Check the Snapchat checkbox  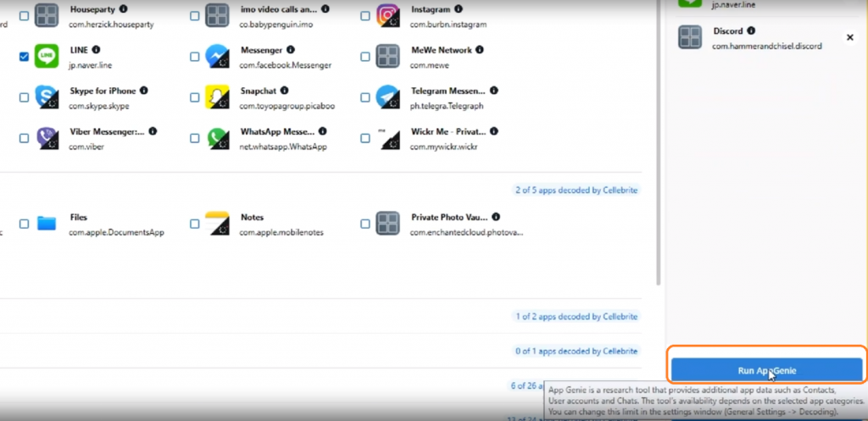click(194, 97)
